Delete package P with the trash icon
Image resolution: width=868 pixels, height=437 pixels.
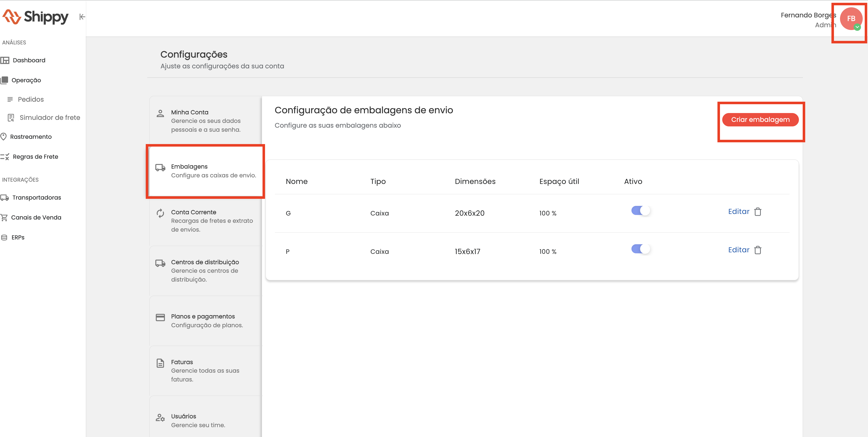tap(758, 250)
